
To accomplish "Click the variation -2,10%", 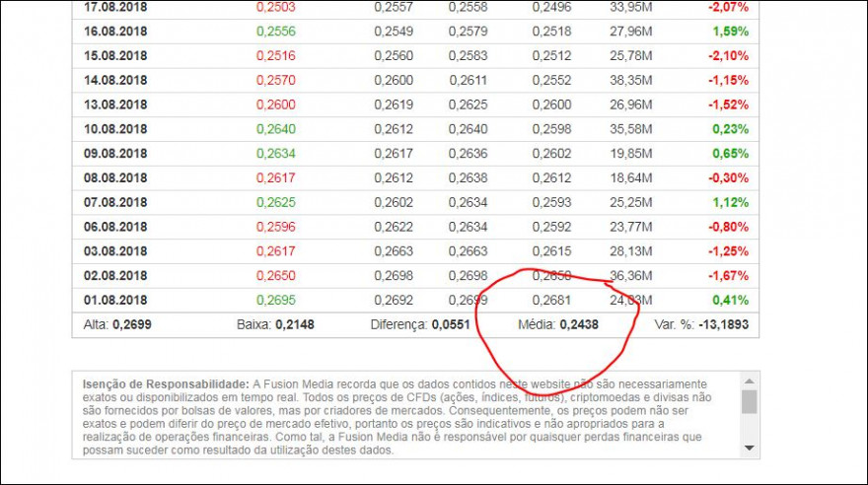I will pos(729,56).
